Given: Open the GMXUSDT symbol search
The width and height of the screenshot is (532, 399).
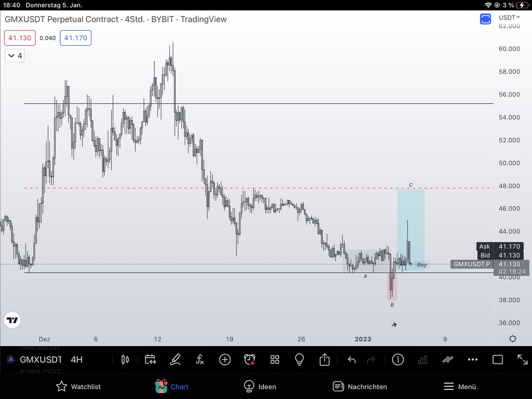Looking at the screenshot, I should (40, 360).
